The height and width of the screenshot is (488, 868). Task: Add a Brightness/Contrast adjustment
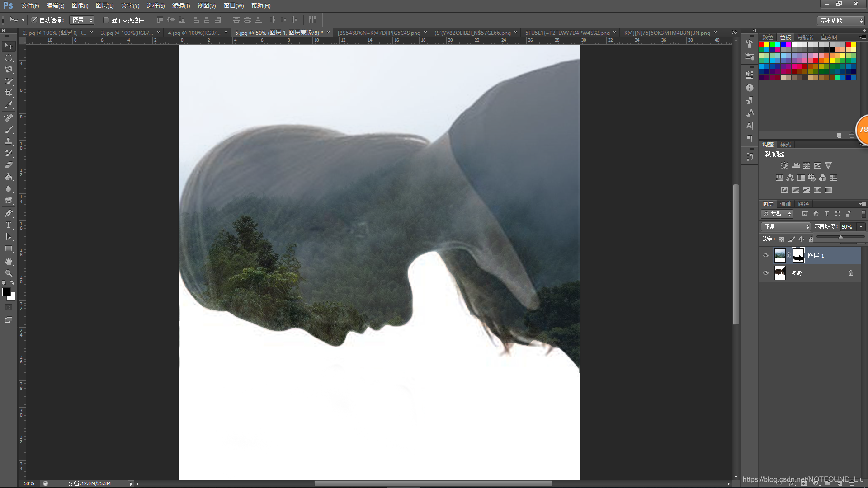click(784, 166)
